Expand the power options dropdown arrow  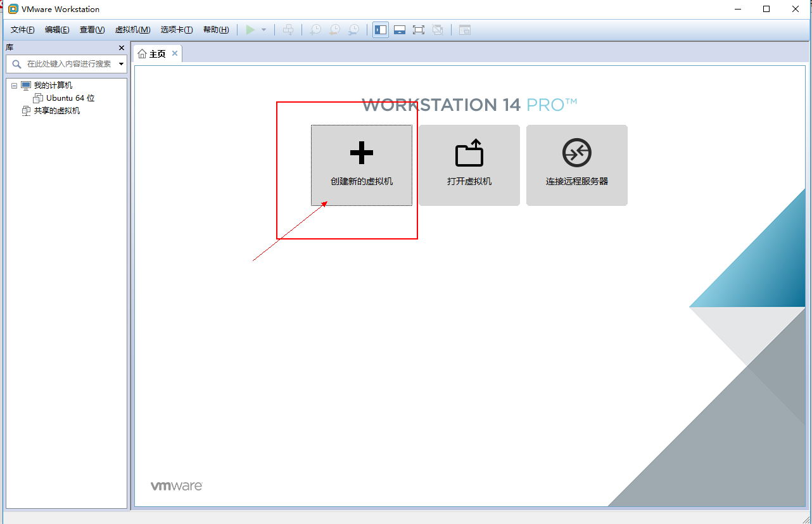click(x=263, y=30)
